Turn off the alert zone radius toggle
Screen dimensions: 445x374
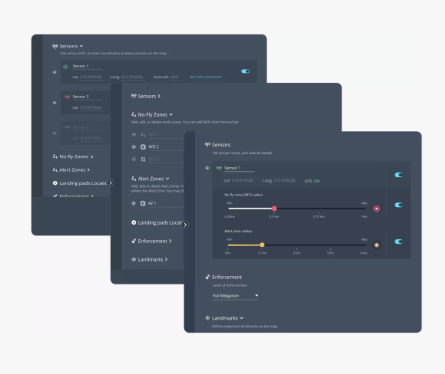[398, 241]
